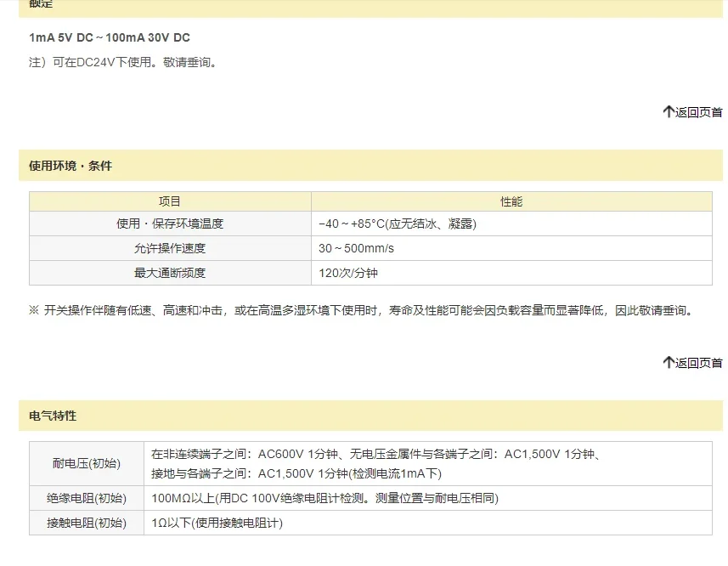Click the note 注）可在DC24V下使用

[x=123, y=62]
